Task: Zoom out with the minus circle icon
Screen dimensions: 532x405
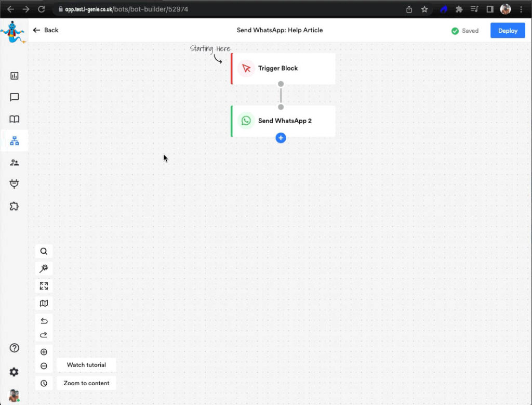Action: pyautogui.click(x=44, y=366)
